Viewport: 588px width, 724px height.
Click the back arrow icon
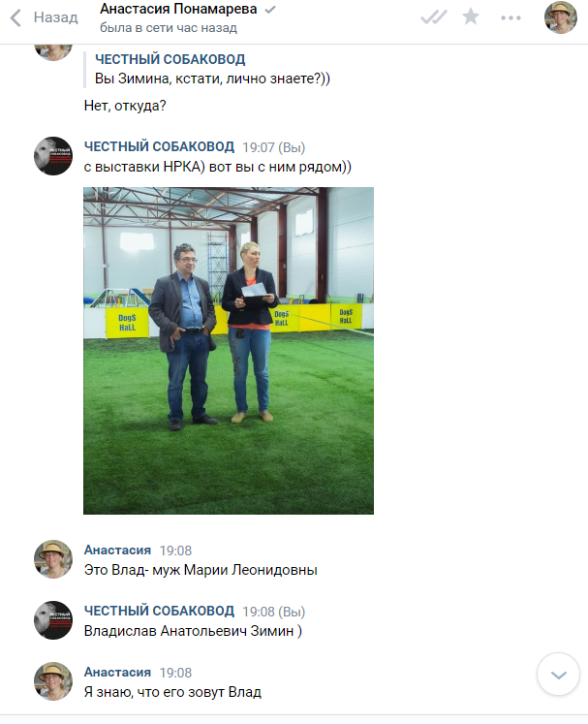tap(15, 18)
